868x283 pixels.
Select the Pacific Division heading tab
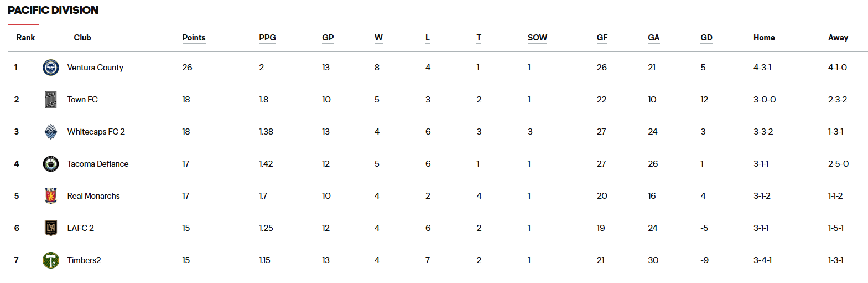pos(53,10)
